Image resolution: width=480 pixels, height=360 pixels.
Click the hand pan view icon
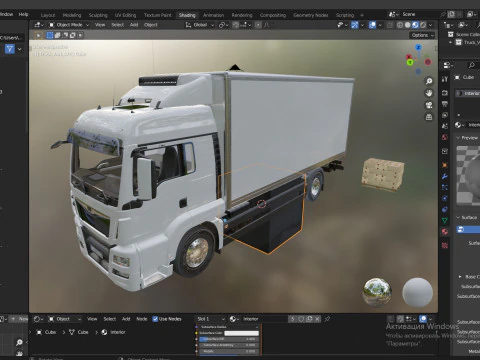(x=429, y=93)
